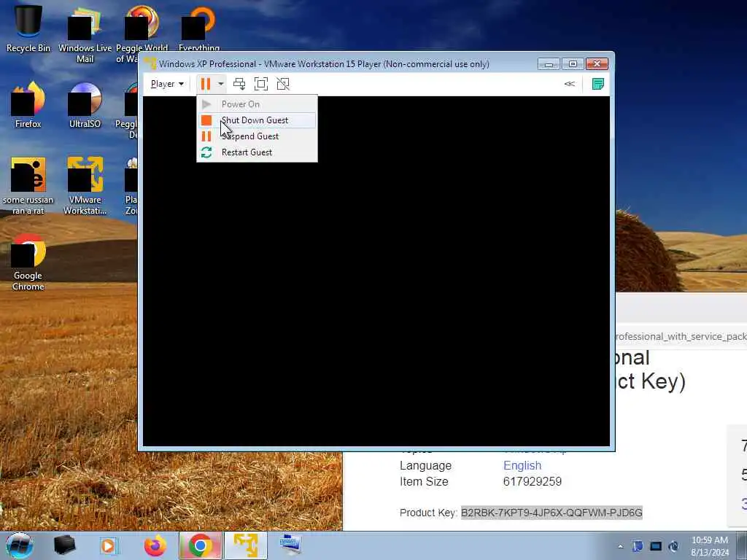Click Show Desktop strip at taskbar end
Image resolution: width=747 pixels, height=560 pixels.
[x=742, y=545]
